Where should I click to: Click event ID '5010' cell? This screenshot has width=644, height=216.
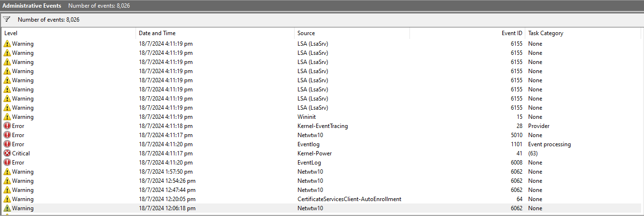click(x=516, y=135)
